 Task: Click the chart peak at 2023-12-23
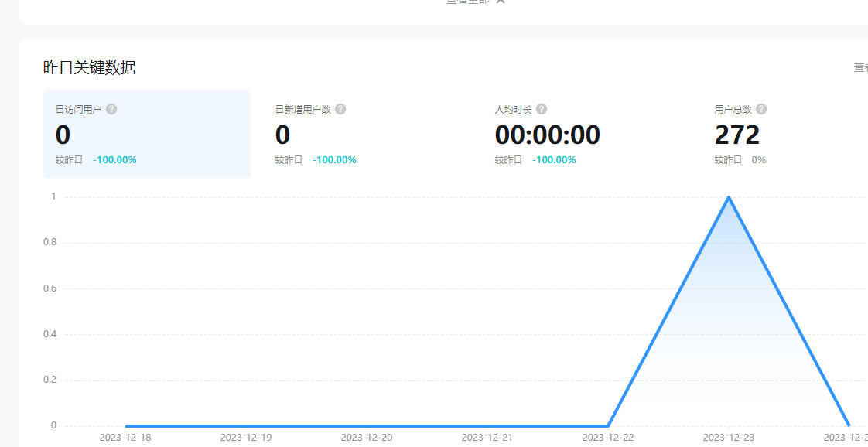pos(729,197)
